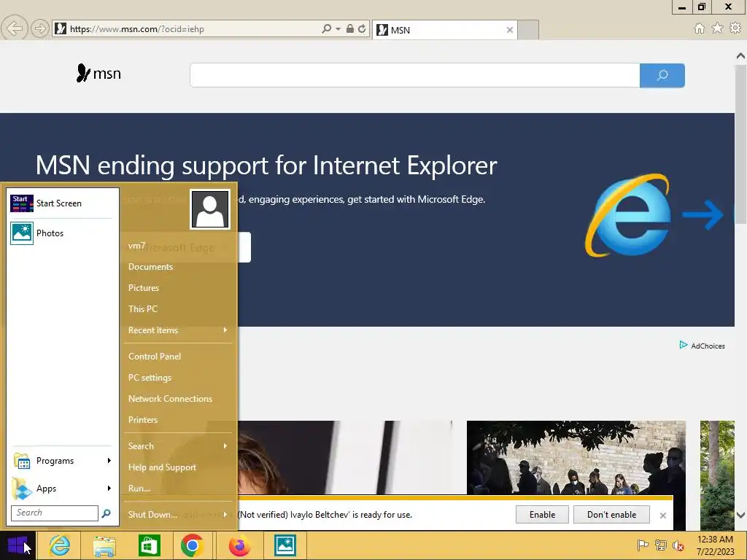This screenshot has height=560, width=747.
Task: Click the muted volume tray icon
Action: click(x=678, y=545)
